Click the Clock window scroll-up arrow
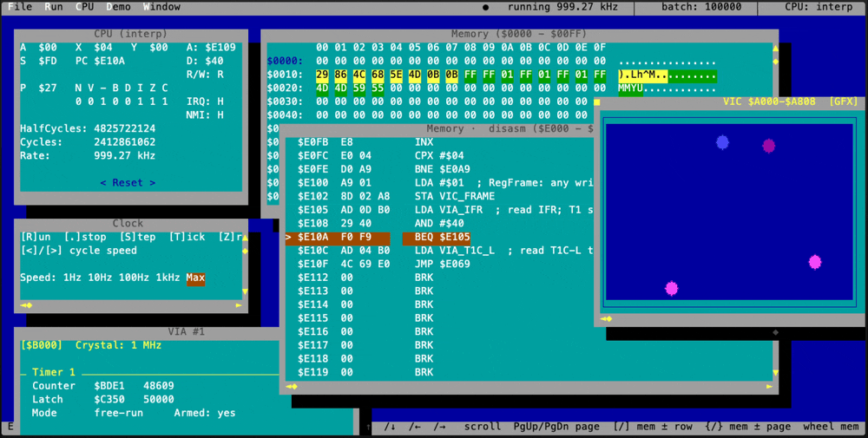This screenshot has width=868, height=438. (245, 238)
